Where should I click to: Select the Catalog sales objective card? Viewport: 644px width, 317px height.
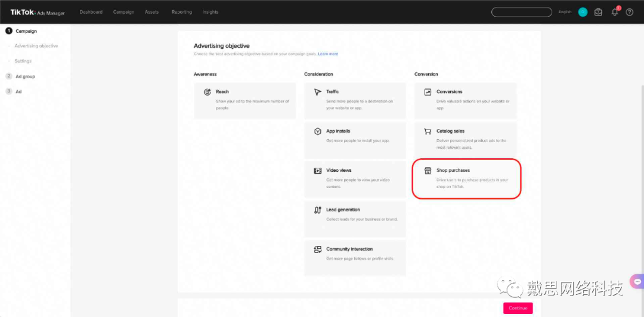pos(465,140)
